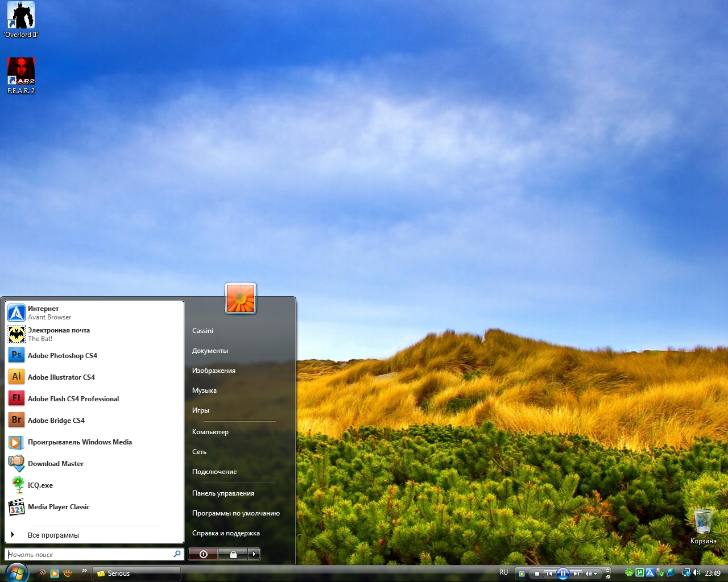This screenshot has height=582, width=728.
Task: Open Изображения
Action: 213,371
